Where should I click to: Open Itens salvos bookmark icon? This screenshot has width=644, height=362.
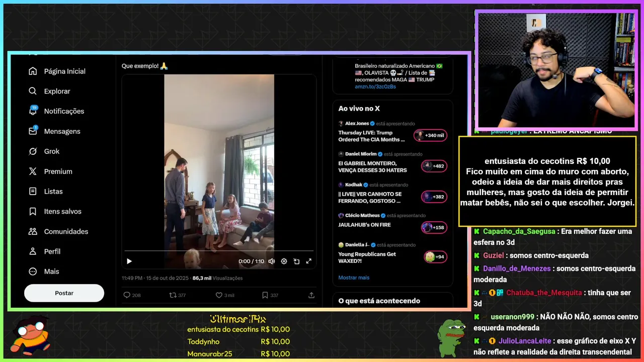(x=33, y=212)
